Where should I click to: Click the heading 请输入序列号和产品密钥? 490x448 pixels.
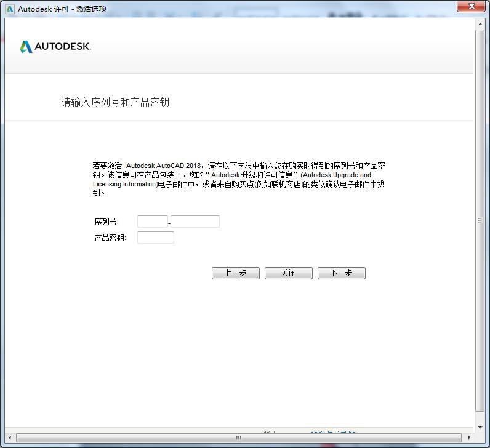click(115, 102)
